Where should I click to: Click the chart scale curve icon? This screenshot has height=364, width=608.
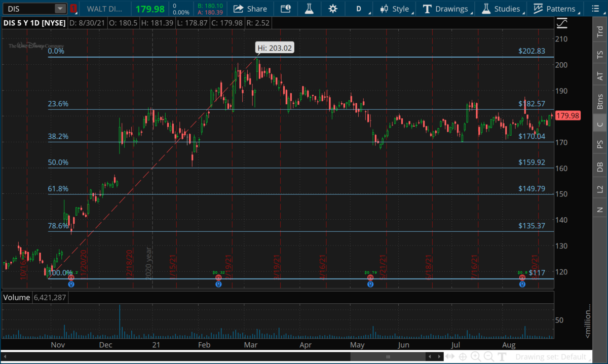(561, 23)
